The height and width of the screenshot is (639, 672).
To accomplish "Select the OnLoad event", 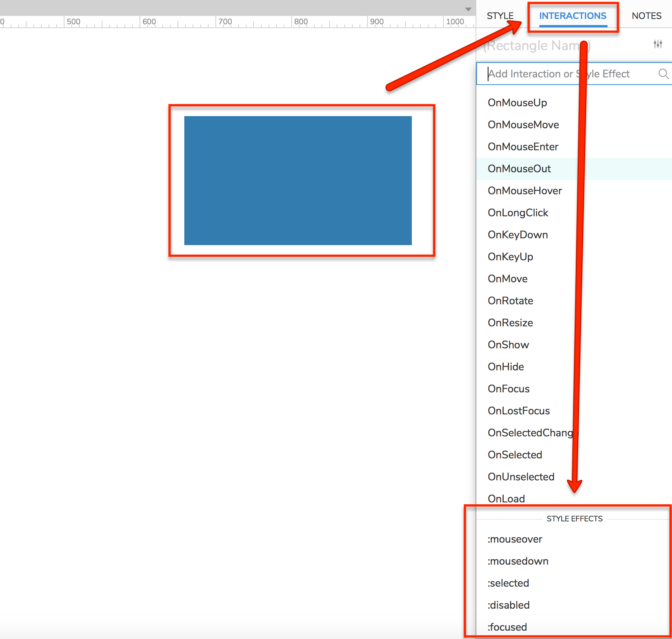I will 506,499.
